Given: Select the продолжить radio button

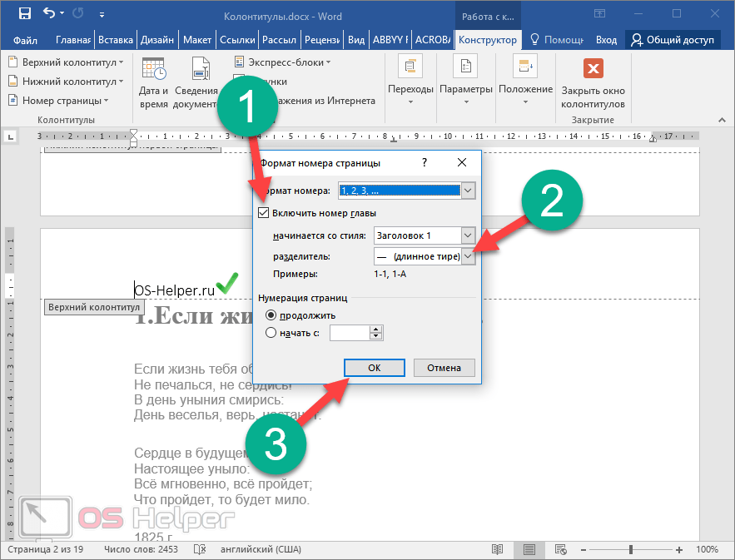Looking at the screenshot, I should coord(271,315).
